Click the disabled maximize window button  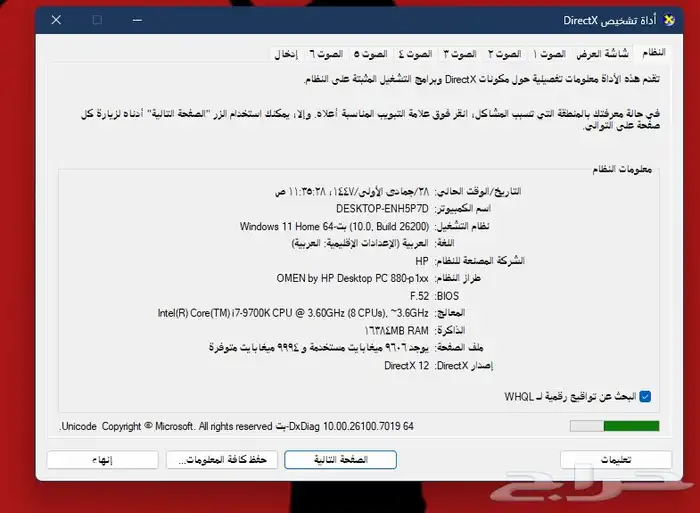point(97,20)
